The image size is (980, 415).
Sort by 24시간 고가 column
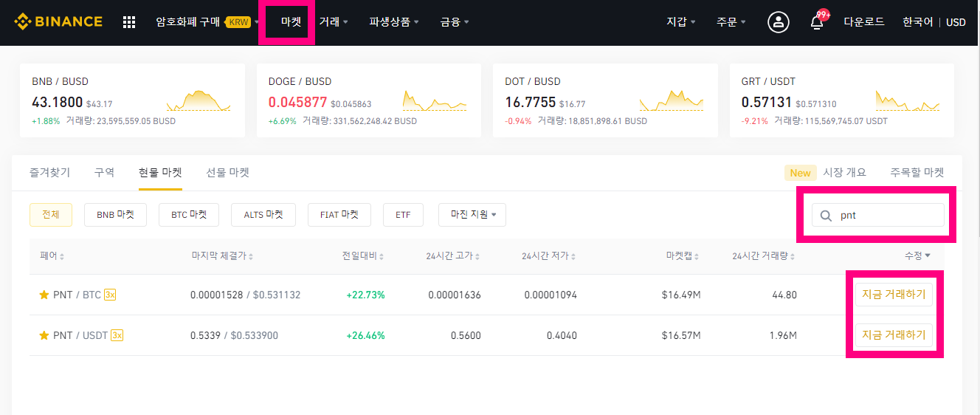[x=453, y=256]
